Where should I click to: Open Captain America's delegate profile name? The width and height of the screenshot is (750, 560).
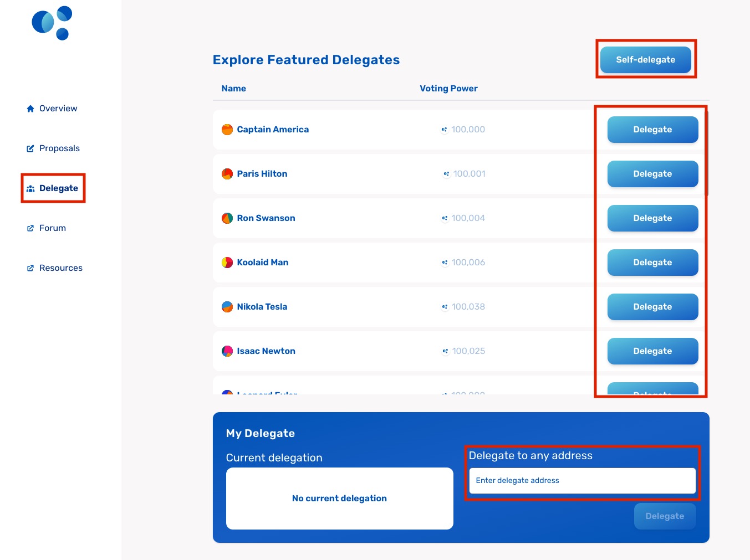pyautogui.click(x=273, y=130)
